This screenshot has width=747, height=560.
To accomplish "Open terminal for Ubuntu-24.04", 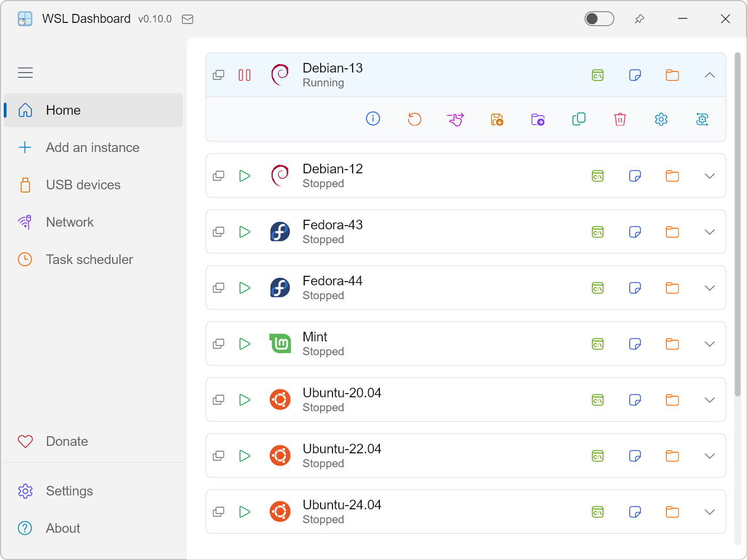I will (x=598, y=512).
